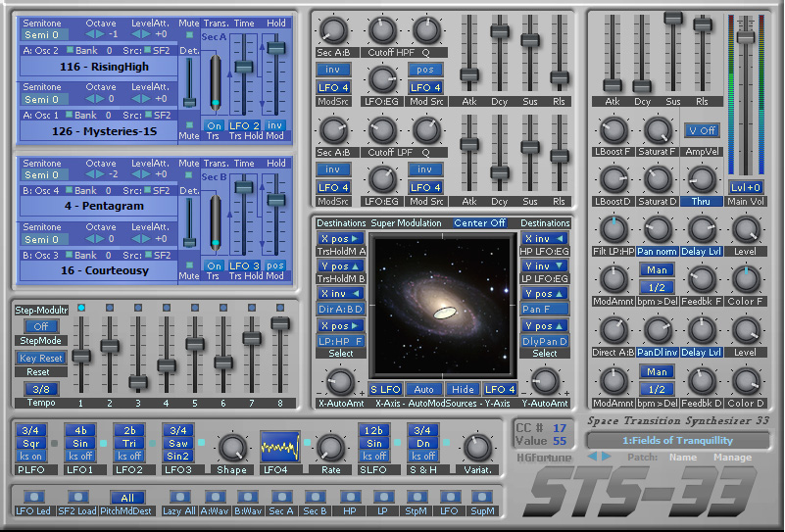Click the Hide button under galaxy pad
The image size is (785, 532).
pyautogui.click(x=463, y=389)
